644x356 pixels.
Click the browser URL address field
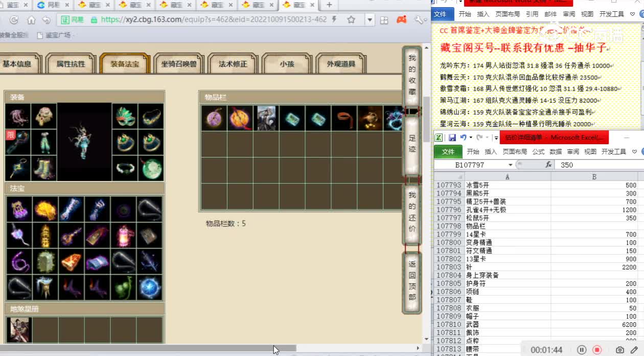[213, 20]
